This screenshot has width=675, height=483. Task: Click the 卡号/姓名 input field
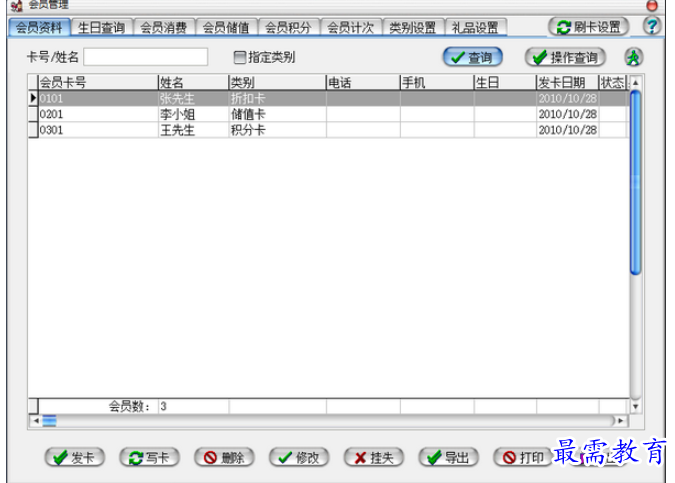[146, 57]
